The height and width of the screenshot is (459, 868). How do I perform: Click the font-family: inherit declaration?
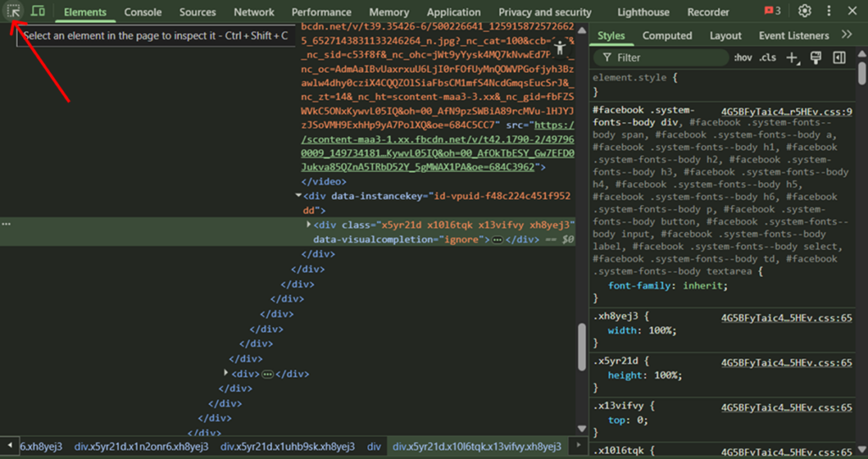point(668,286)
